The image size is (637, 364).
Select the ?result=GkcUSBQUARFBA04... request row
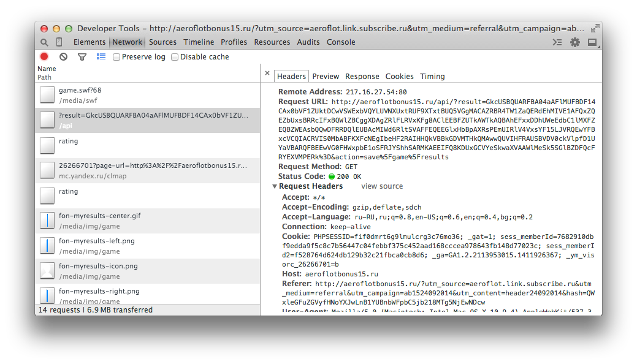[x=148, y=120]
